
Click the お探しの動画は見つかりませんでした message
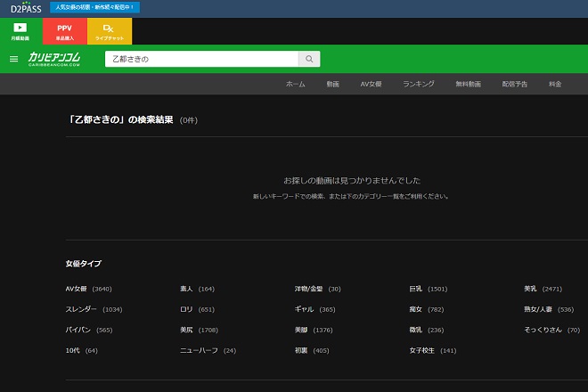click(352, 181)
